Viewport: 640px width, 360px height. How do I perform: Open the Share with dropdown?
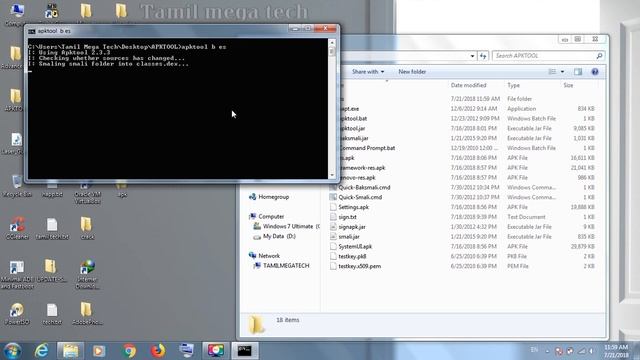tap(368, 72)
